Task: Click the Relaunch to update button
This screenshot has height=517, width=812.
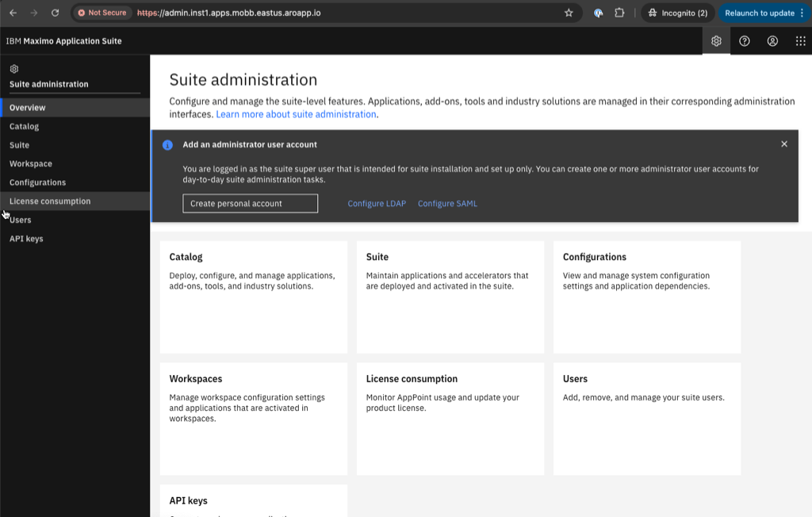Action: coord(759,13)
